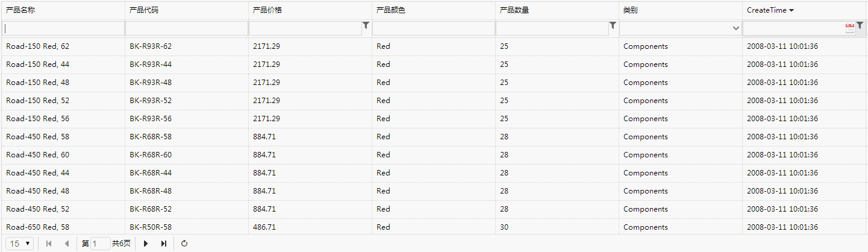Click the 产品价格 column filter funnel icon
This screenshot has width=868, height=252.
[366, 25]
